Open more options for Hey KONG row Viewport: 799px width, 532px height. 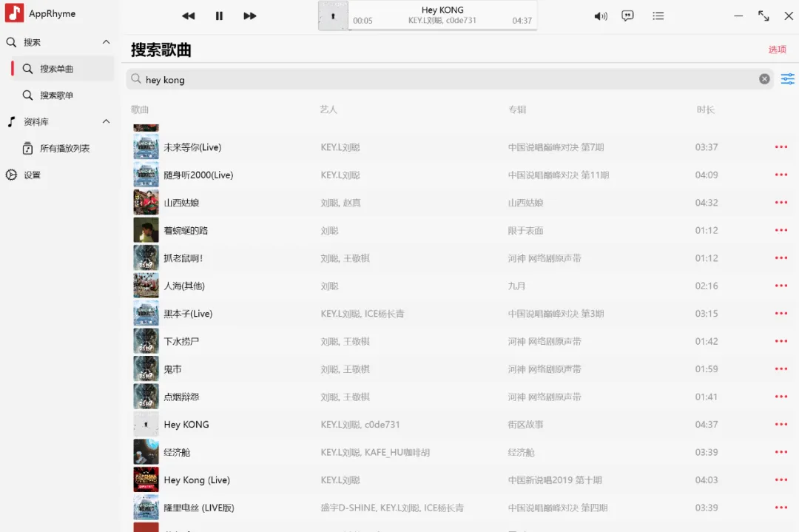781,425
